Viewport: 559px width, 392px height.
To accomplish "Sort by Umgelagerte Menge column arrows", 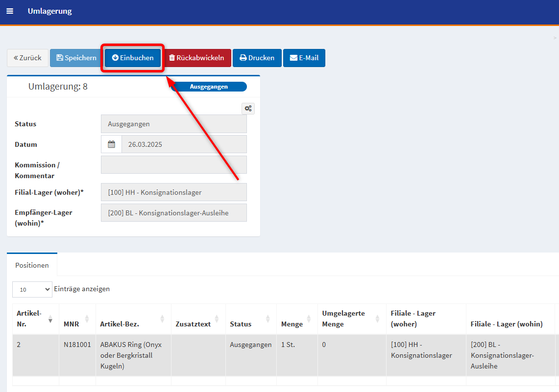I will (x=377, y=319).
